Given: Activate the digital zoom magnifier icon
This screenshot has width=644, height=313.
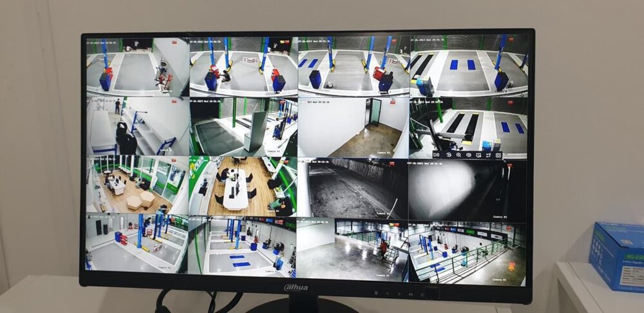Looking at the screenshot, I should click(x=459, y=155).
